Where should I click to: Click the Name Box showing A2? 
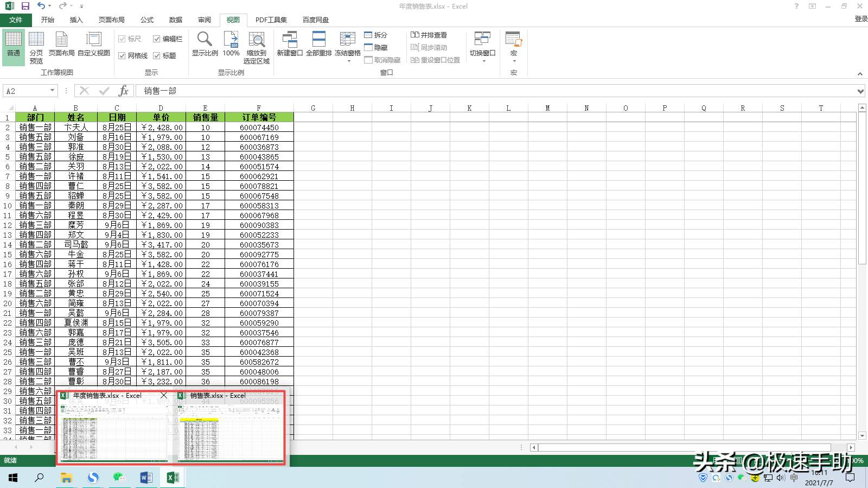[26, 91]
